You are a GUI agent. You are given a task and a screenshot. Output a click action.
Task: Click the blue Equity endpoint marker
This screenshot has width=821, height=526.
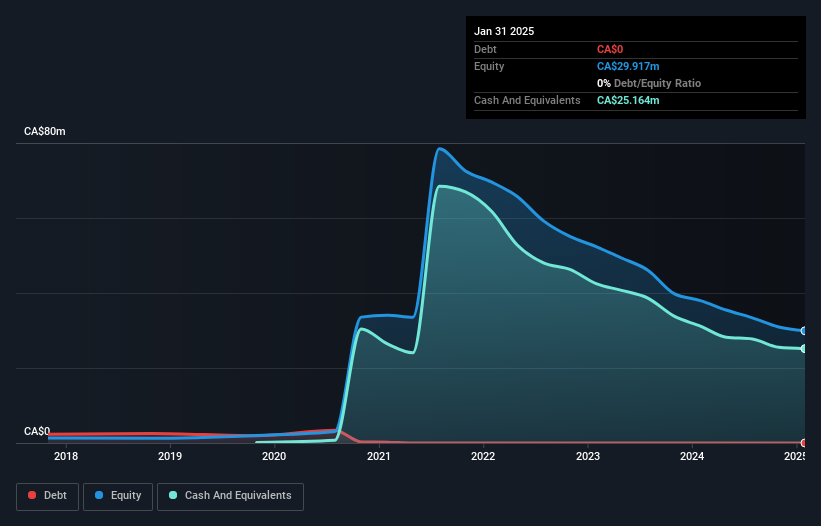(x=804, y=331)
